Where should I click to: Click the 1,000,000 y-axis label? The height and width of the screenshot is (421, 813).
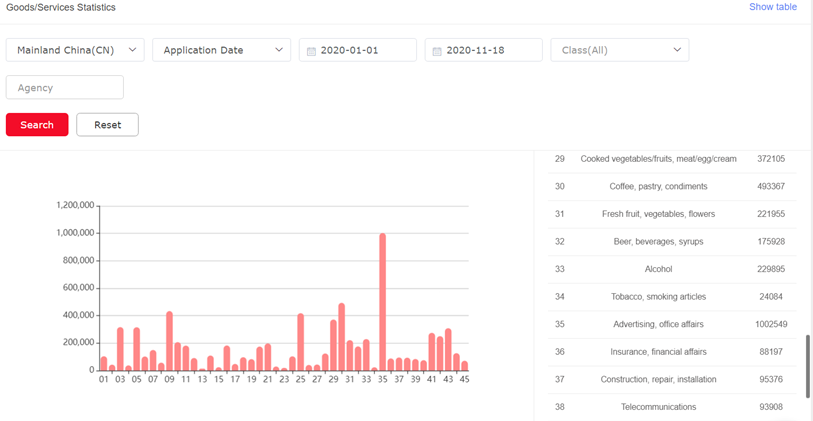[x=75, y=233]
